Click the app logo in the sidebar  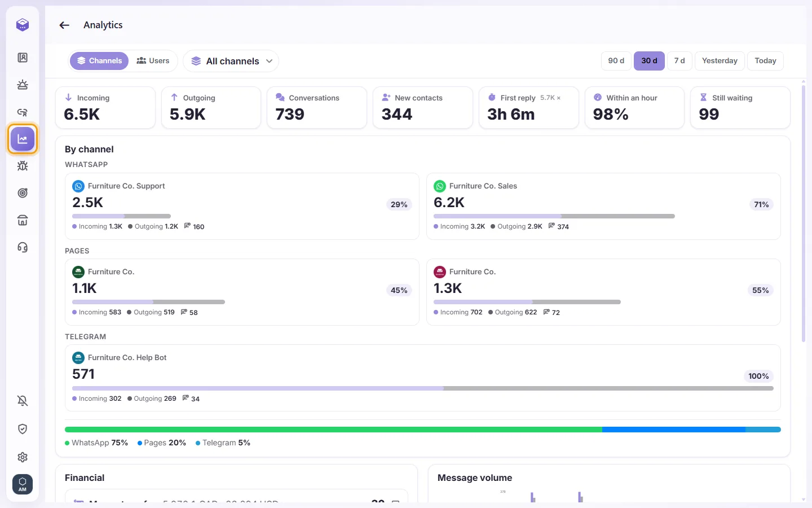pyautogui.click(x=23, y=25)
